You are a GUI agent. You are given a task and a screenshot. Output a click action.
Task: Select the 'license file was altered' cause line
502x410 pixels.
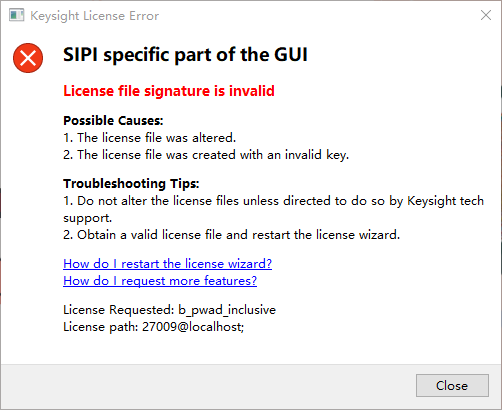coord(150,138)
